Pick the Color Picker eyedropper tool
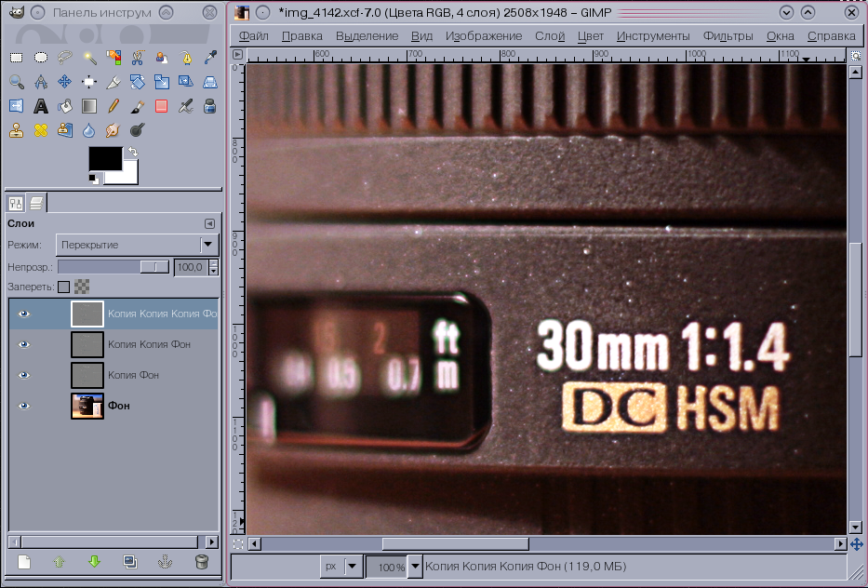 210,58
